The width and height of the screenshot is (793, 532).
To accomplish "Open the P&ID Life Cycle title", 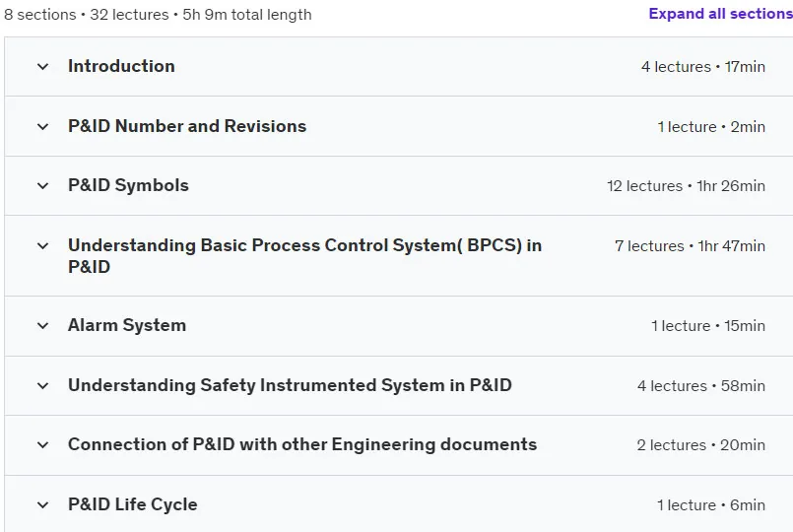I will pos(133,504).
